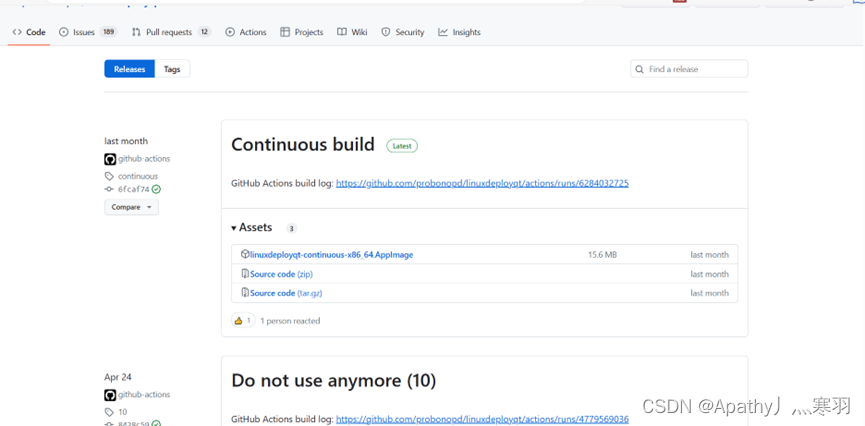Image resolution: width=865 pixels, height=426 pixels.
Task: Click the Pull requests count badge 12
Action: click(204, 32)
